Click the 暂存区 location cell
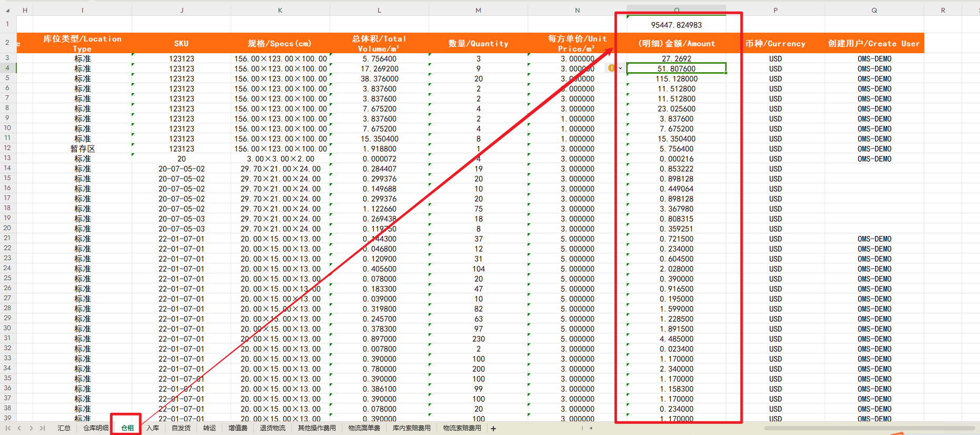The width and height of the screenshot is (980, 435). pyautogui.click(x=82, y=149)
